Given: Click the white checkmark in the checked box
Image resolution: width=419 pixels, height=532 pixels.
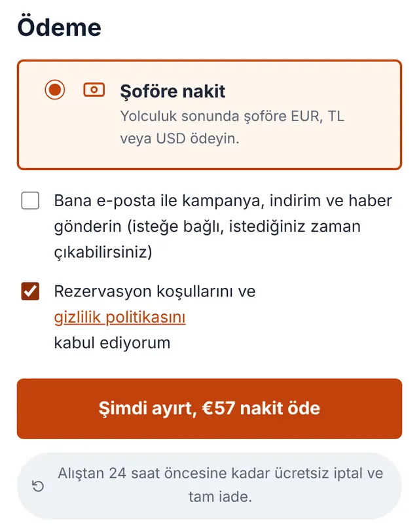Looking at the screenshot, I should 30,291.
